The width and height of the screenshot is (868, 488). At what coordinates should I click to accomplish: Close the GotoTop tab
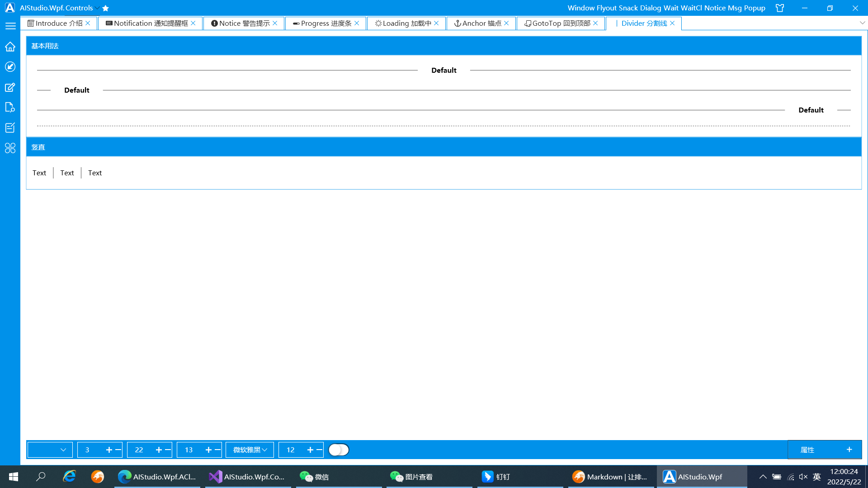click(595, 23)
